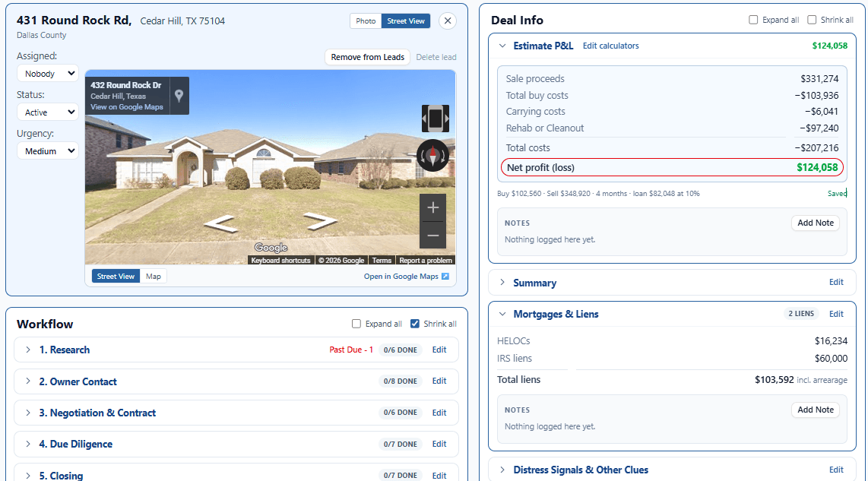
Task: Click the 431 Round Rock Rd address title
Action: click(x=74, y=21)
